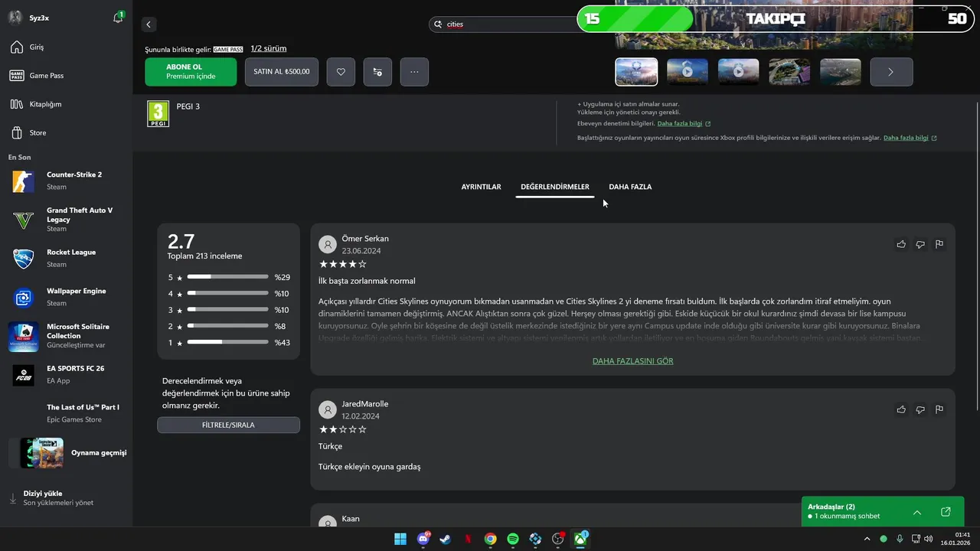Open The Last of Us Part I entry

66,413
